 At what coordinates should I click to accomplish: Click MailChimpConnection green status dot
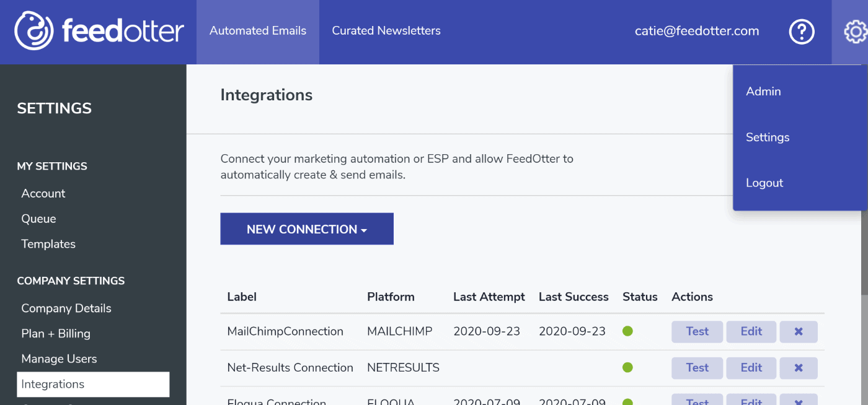627,331
